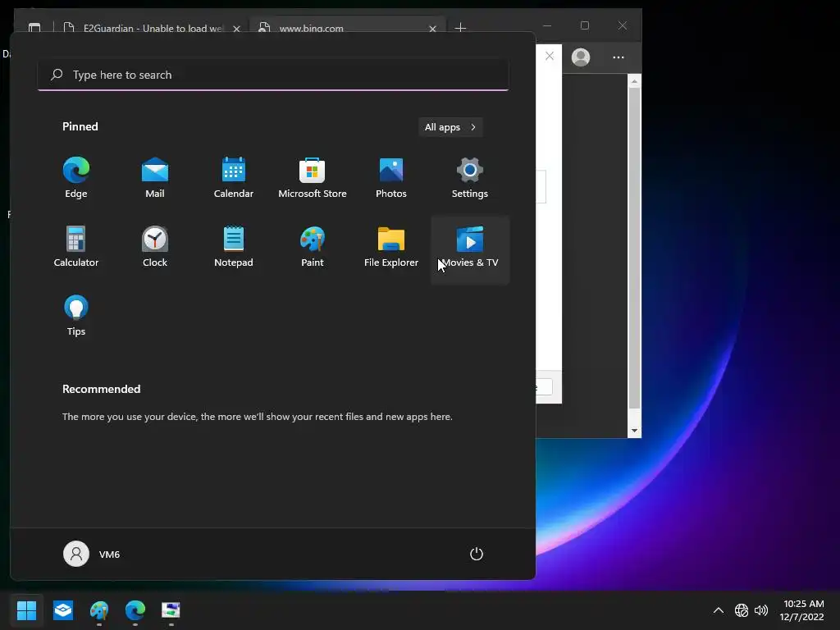Open the VM6 user account menu
Screen dimensions: 840x630
(x=92, y=554)
